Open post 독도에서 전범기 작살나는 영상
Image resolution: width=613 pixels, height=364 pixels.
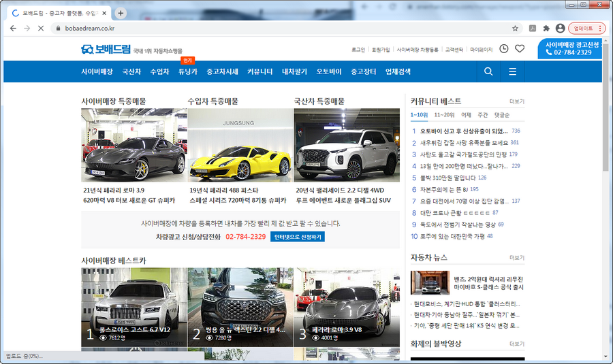(x=458, y=225)
